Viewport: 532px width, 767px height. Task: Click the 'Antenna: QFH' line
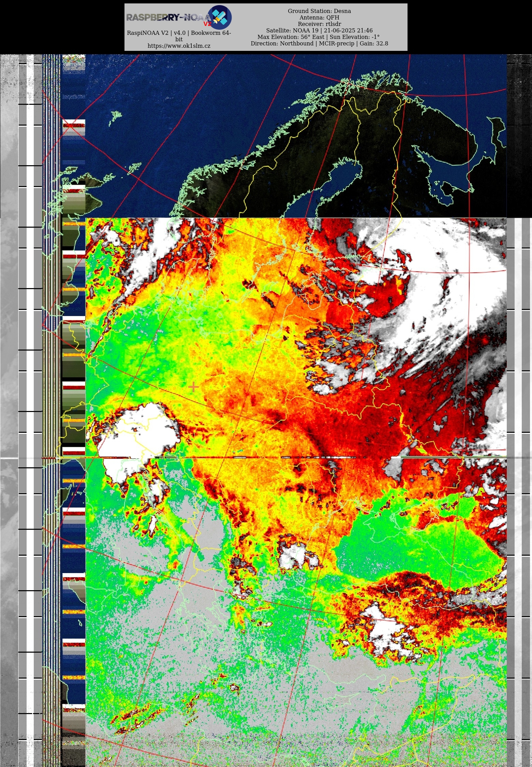click(x=319, y=17)
